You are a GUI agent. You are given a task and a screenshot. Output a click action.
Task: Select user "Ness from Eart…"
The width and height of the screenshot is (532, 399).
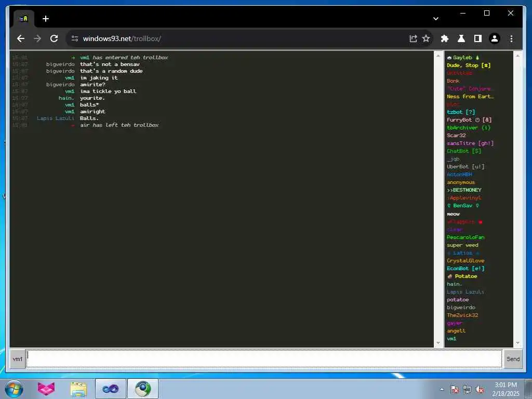[470, 97]
